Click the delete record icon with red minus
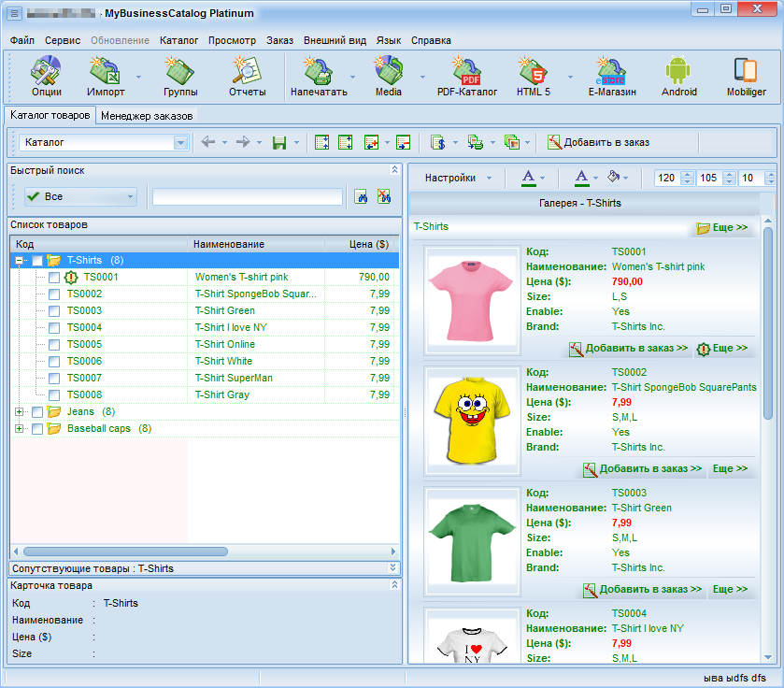Screen dimensions: 784x688 point(403,142)
